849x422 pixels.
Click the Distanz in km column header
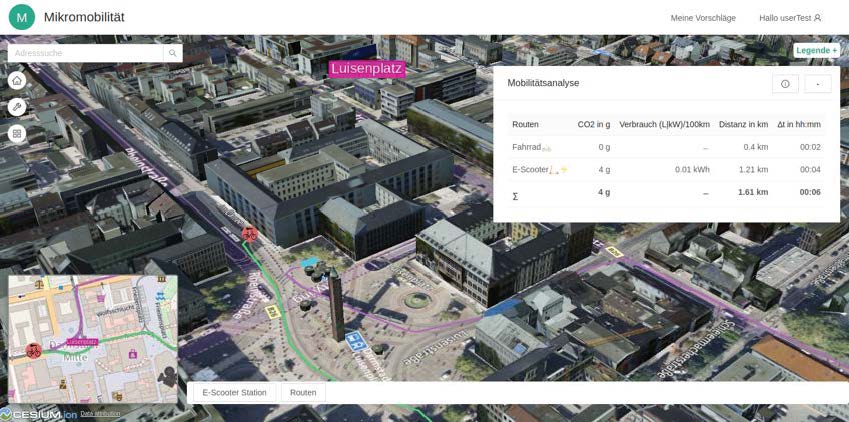pos(743,124)
